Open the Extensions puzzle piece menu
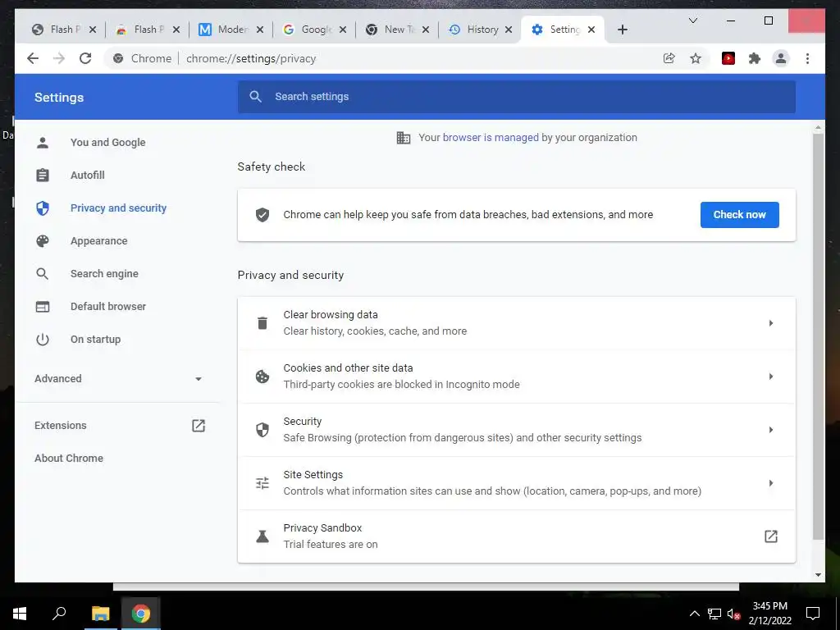This screenshot has width=840, height=630. (755, 58)
